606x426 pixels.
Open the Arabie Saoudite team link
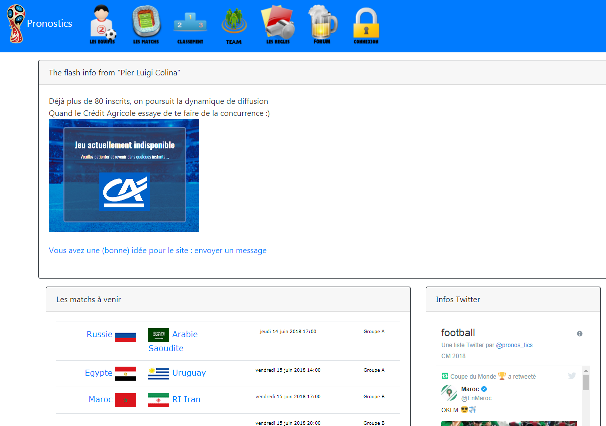[x=173, y=341]
